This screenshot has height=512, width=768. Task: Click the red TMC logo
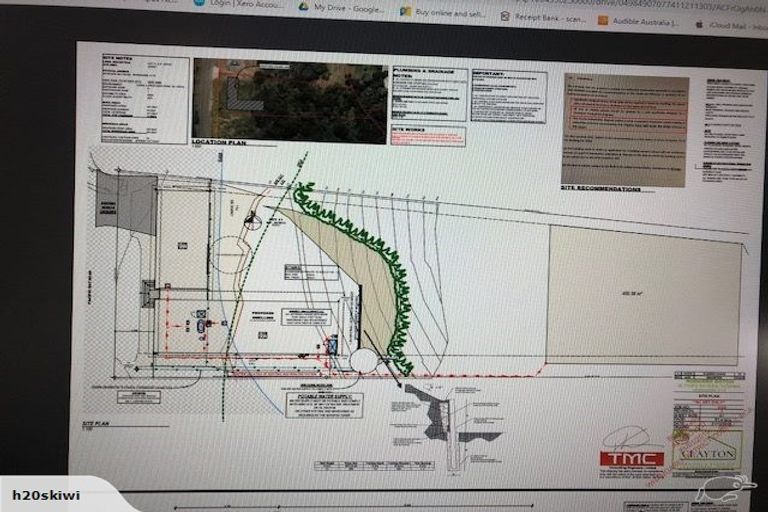(x=631, y=458)
